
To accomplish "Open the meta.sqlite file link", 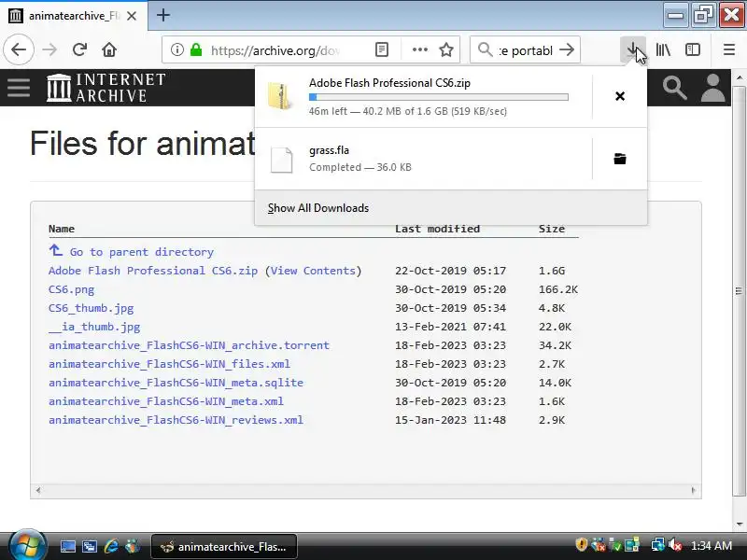I will 176,383.
